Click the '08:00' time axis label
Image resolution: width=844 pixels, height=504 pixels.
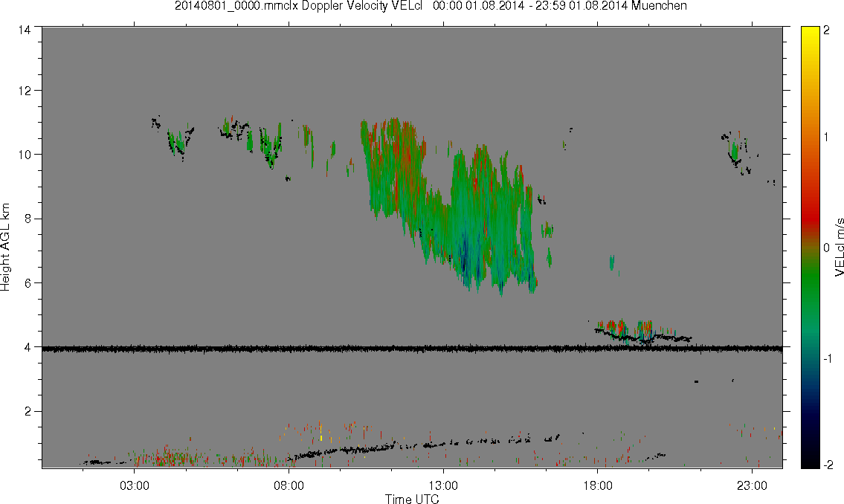coord(289,485)
